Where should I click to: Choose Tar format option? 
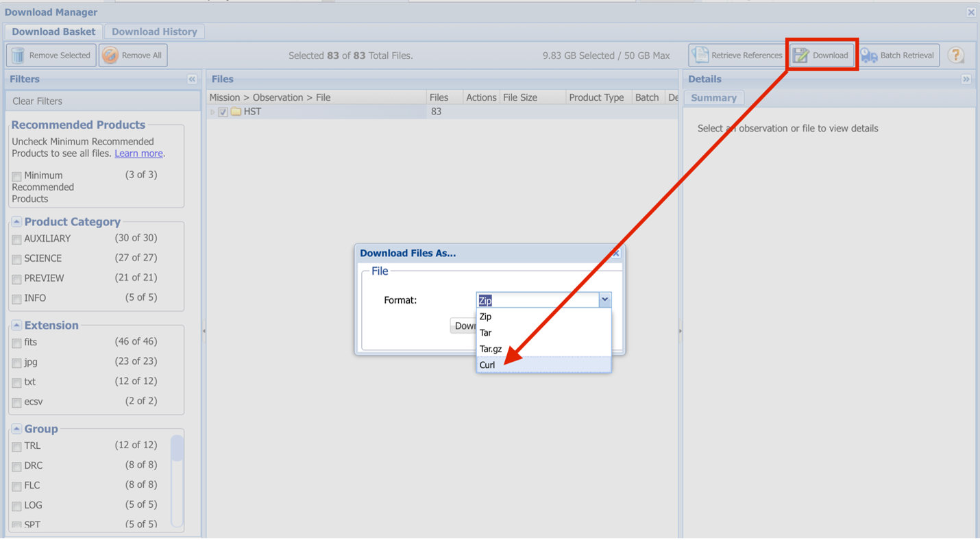543,332
